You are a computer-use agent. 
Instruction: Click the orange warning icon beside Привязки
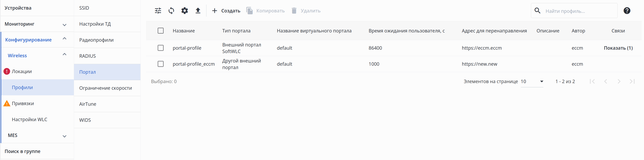[7, 103]
